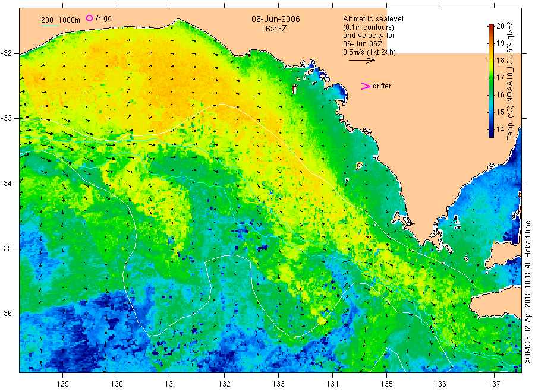Click the 'Argo' legend label
This screenshot has height=392, width=535.
[x=103, y=18]
